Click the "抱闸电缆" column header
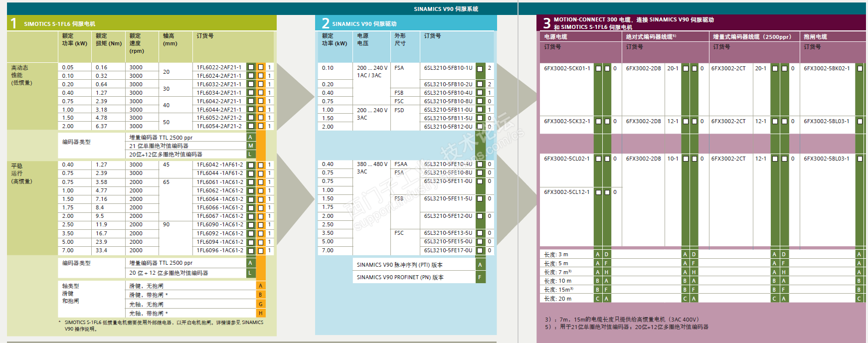The image size is (868, 343). pyautogui.click(x=815, y=37)
